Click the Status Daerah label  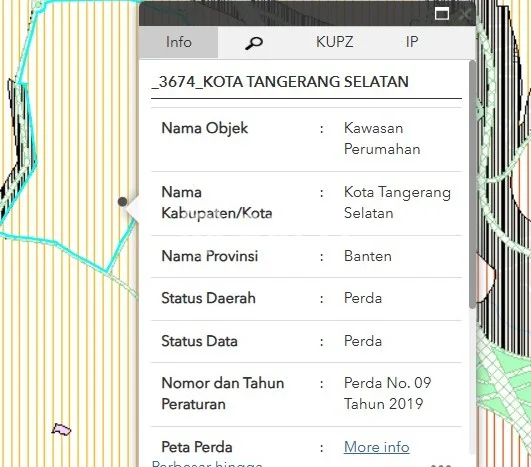point(208,298)
